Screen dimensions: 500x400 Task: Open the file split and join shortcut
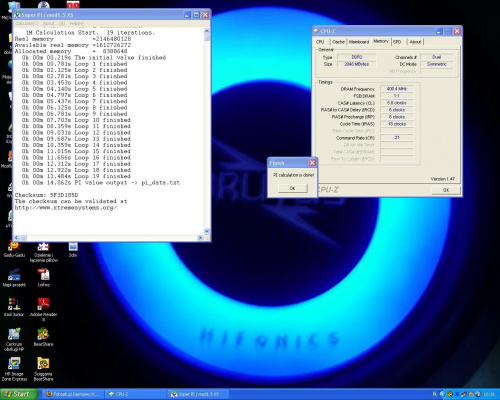click(x=43, y=252)
